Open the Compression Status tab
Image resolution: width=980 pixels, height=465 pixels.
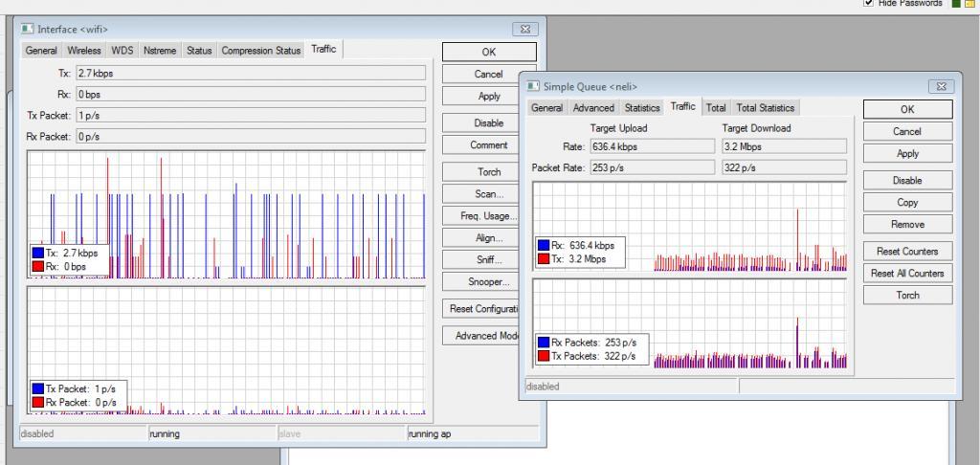coord(260,51)
